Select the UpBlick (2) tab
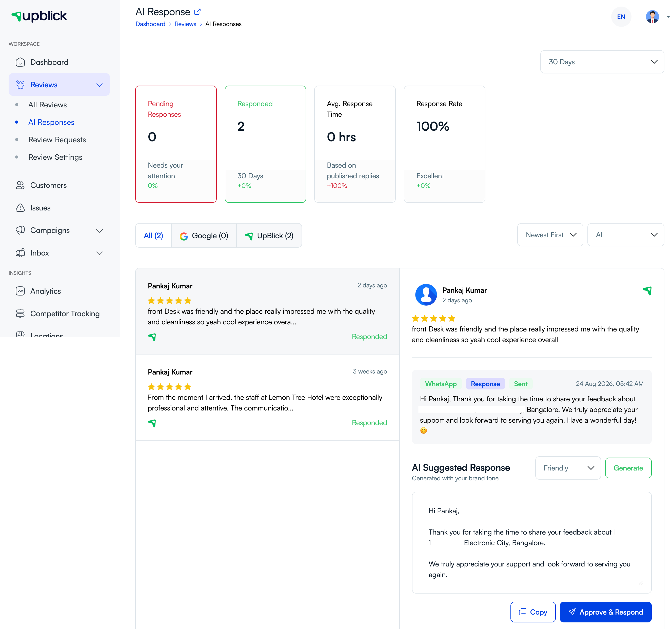This screenshot has width=672, height=629. click(269, 235)
